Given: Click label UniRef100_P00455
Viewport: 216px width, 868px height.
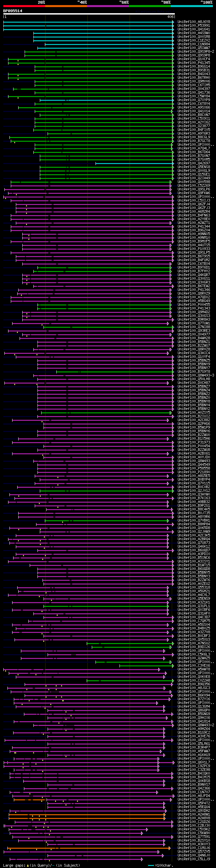Looking at the screenshot, I should point(194,305).
